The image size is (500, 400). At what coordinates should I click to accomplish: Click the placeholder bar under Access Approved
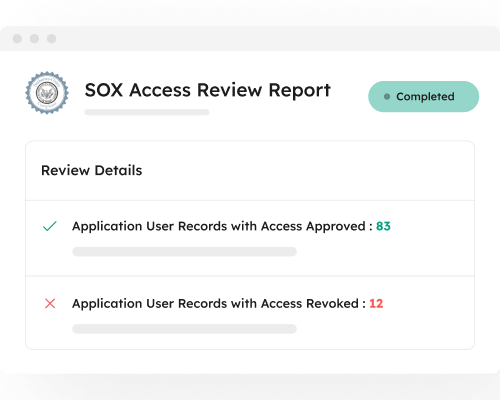click(x=184, y=252)
